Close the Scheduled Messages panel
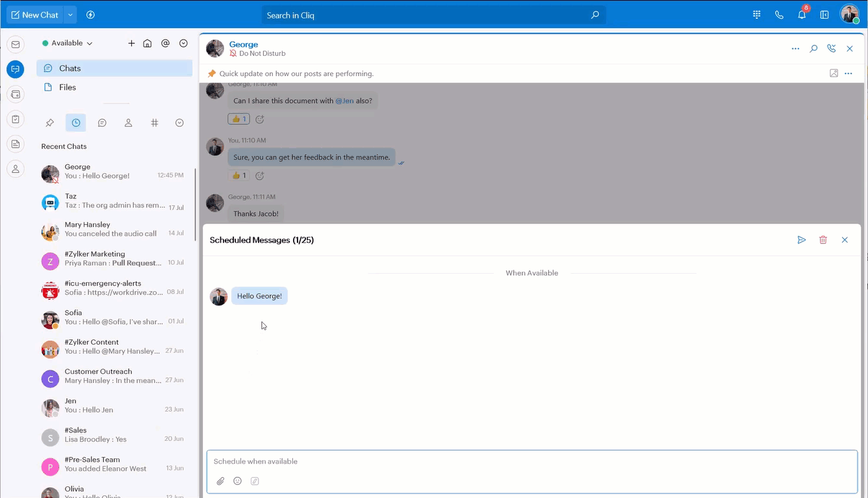This screenshot has height=498, width=868. pyautogui.click(x=845, y=240)
